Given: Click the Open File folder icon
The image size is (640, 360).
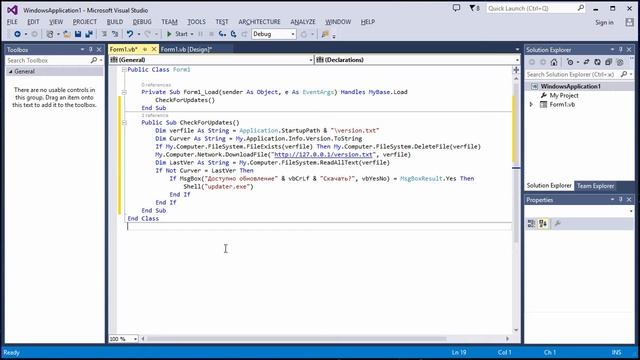Looking at the screenshot, I should pyautogui.click(x=67, y=34).
